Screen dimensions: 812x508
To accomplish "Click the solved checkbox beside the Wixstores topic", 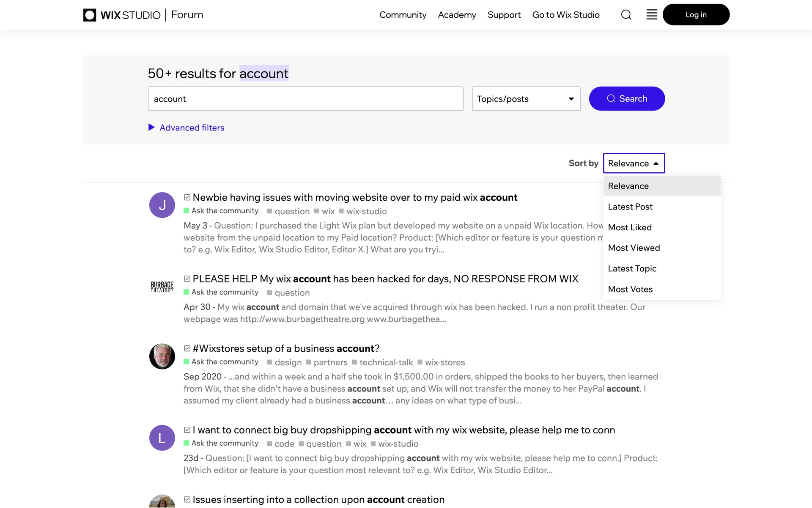I will [x=187, y=348].
